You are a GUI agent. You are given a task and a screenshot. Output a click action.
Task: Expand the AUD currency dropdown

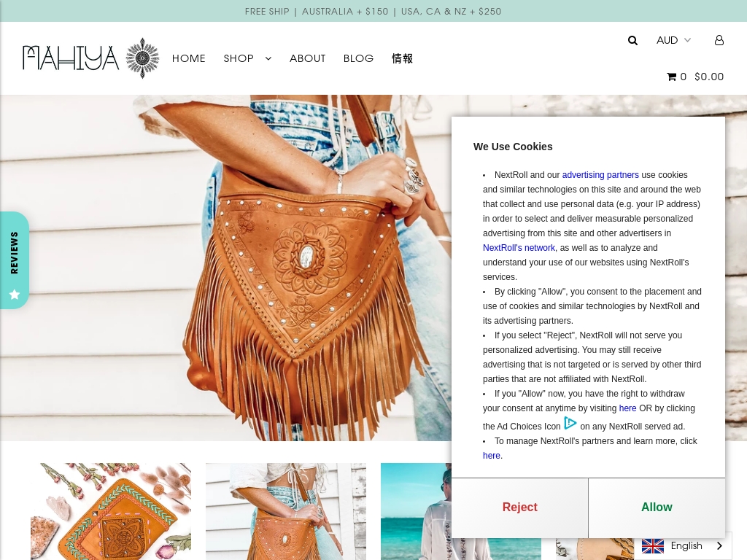[x=673, y=40]
